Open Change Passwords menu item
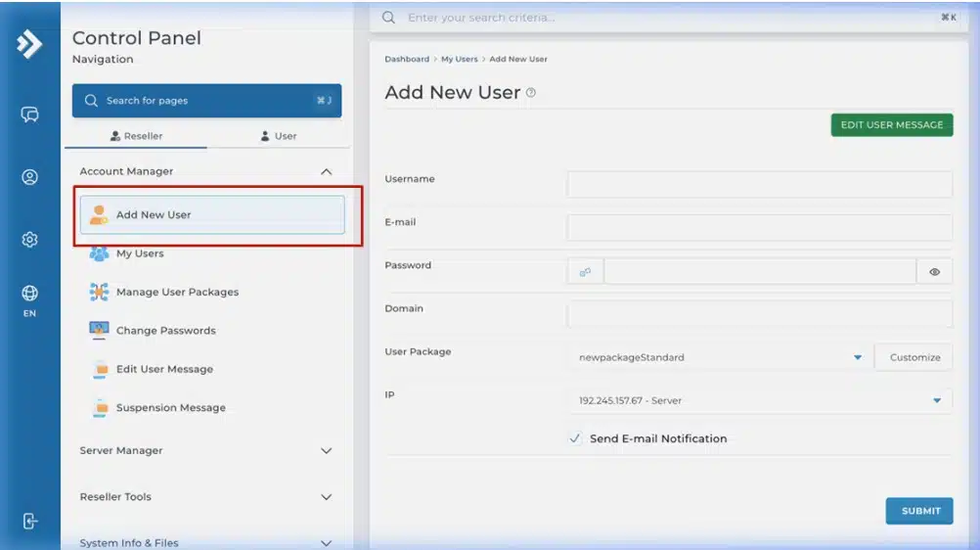The height and width of the screenshot is (550, 980). click(212, 331)
